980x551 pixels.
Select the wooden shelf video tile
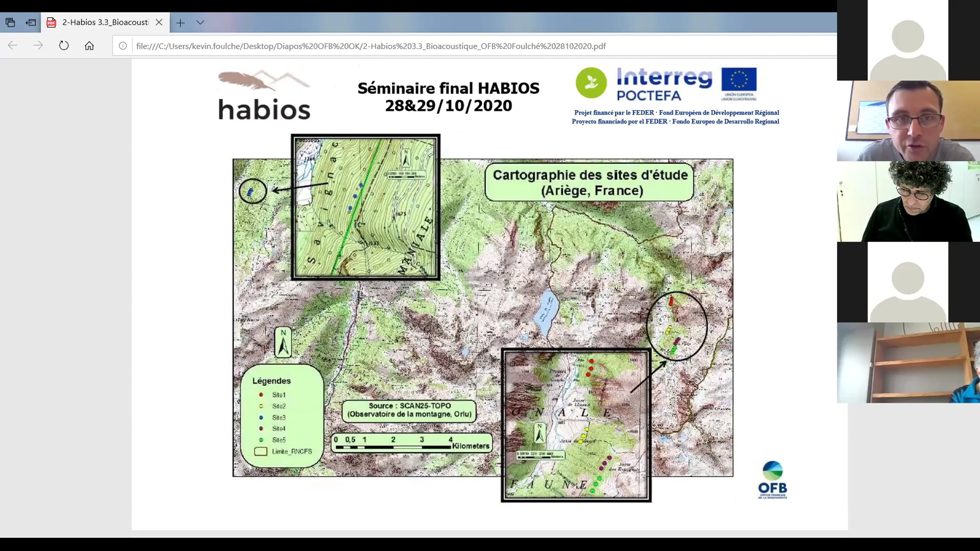[908, 362]
